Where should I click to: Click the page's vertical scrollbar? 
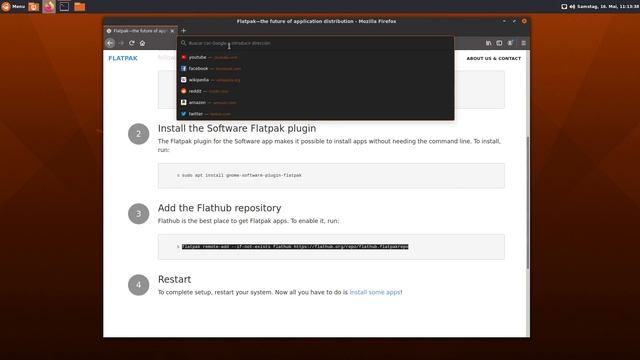click(528, 203)
